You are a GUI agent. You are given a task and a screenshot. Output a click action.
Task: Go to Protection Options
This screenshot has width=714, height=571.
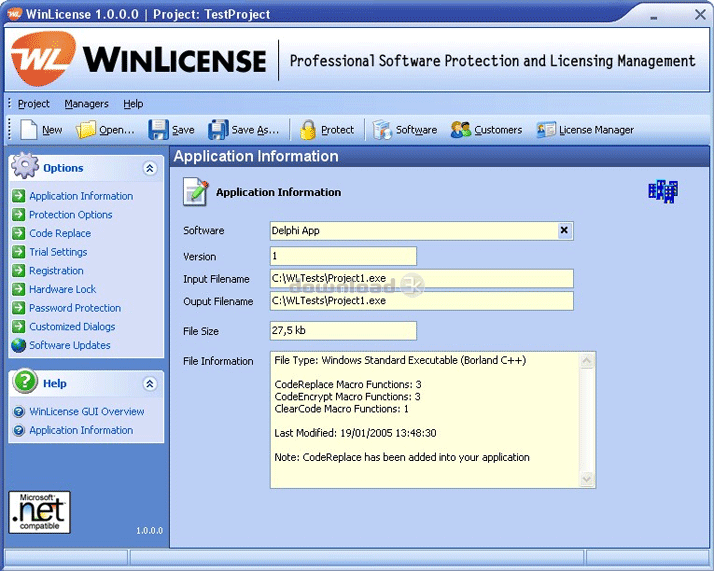pyautogui.click(x=71, y=214)
